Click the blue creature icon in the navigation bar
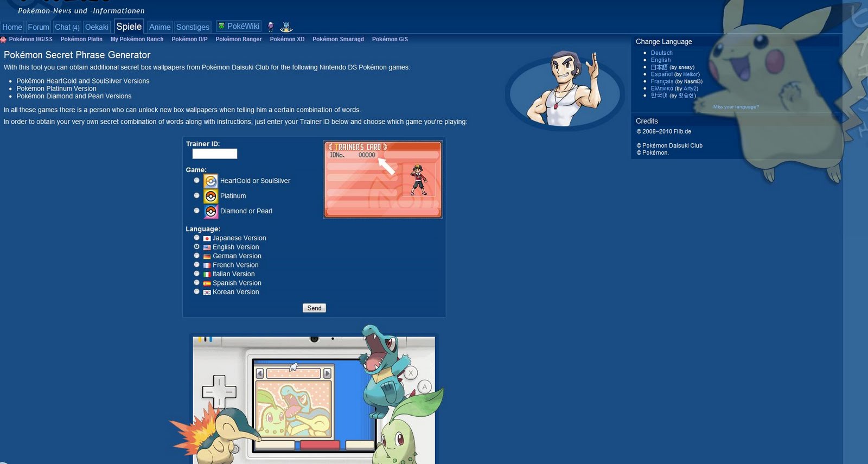 [286, 27]
